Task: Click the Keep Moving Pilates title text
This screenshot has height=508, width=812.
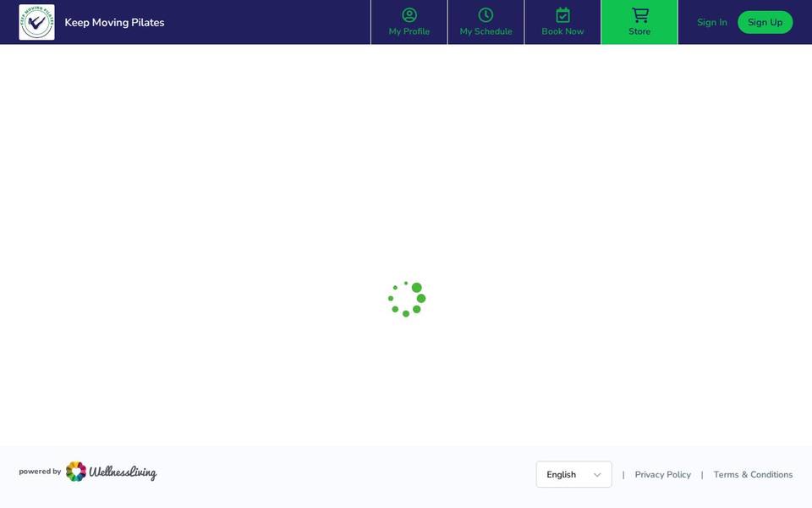Action: (114, 22)
